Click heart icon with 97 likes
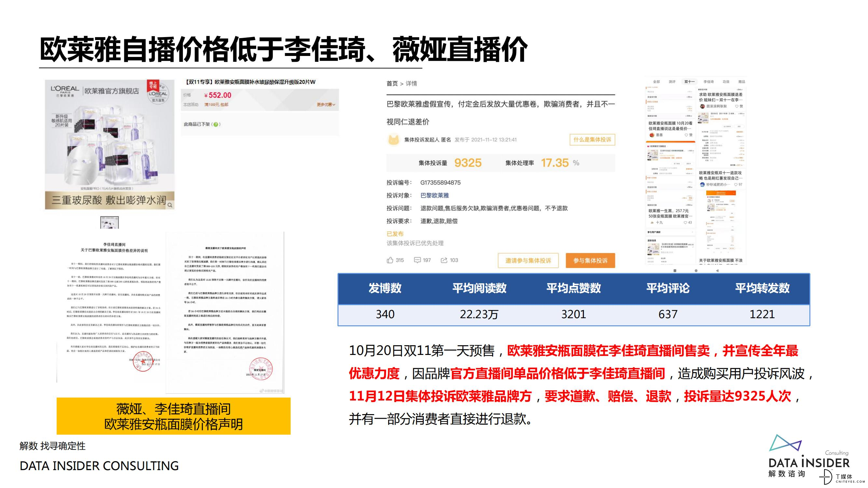 (736, 184)
